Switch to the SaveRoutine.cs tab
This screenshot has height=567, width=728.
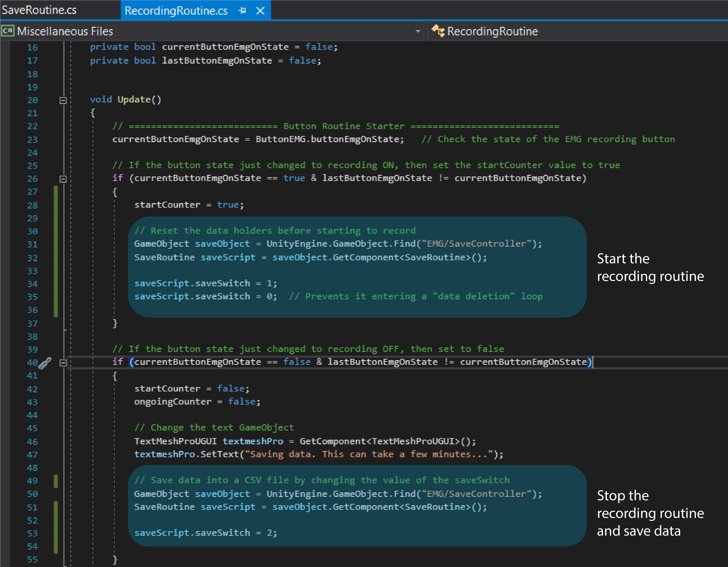pos(39,10)
